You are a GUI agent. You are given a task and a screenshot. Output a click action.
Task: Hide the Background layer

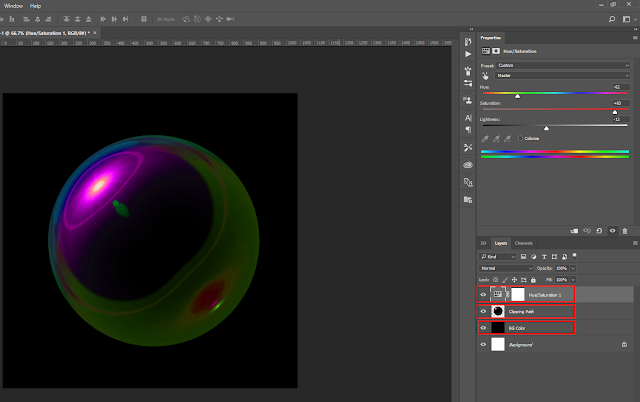(x=483, y=345)
